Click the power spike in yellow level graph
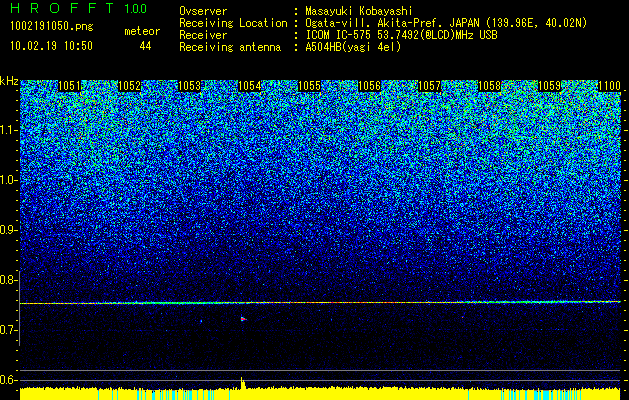The image size is (629, 400). 242,383
